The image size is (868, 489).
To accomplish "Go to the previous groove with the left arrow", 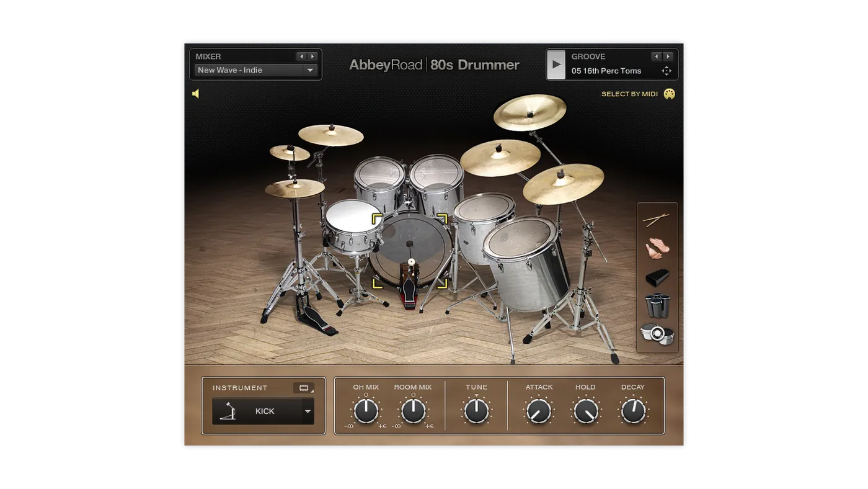I will tap(657, 56).
